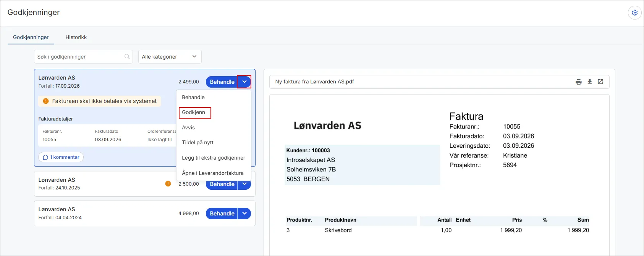Click file name 'Ny faktura fra Lønvarden AS.pdf'
This screenshot has width=644, height=256.
coord(314,82)
